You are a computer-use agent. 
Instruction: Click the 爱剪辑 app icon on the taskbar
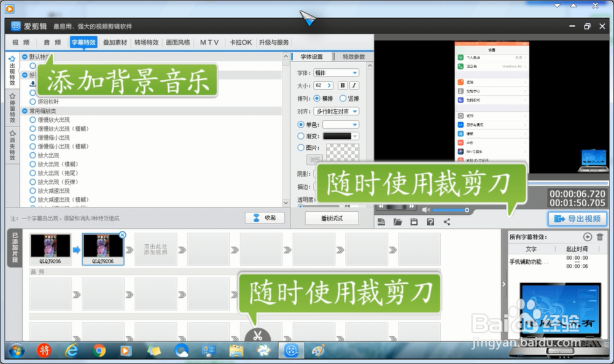click(291, 350)
